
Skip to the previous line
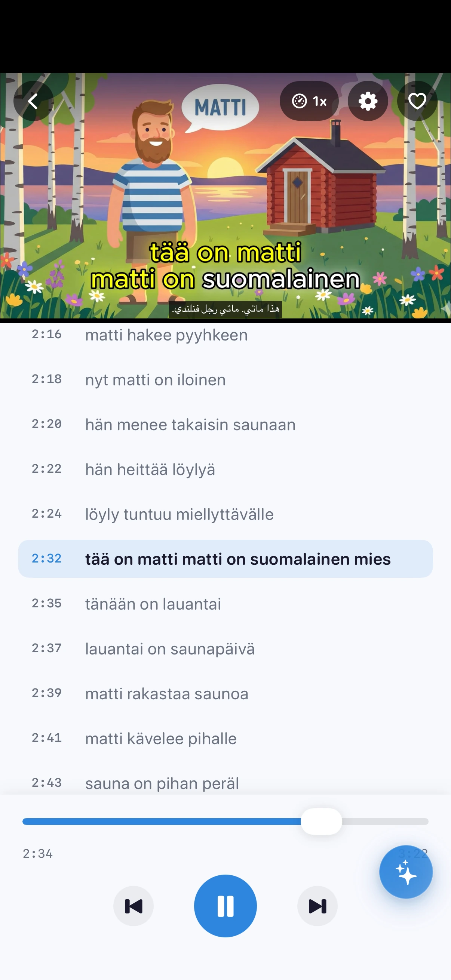tap(133, 906)
